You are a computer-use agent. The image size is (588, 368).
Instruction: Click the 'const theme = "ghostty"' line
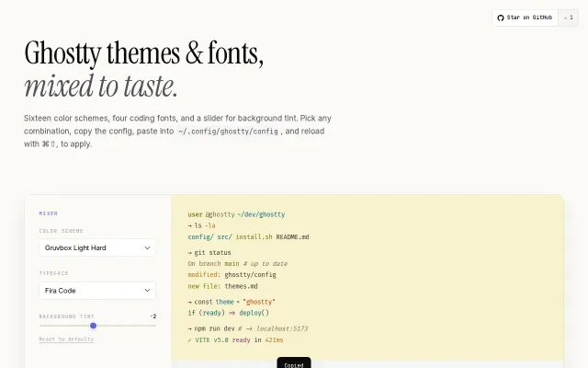point(232,302)
